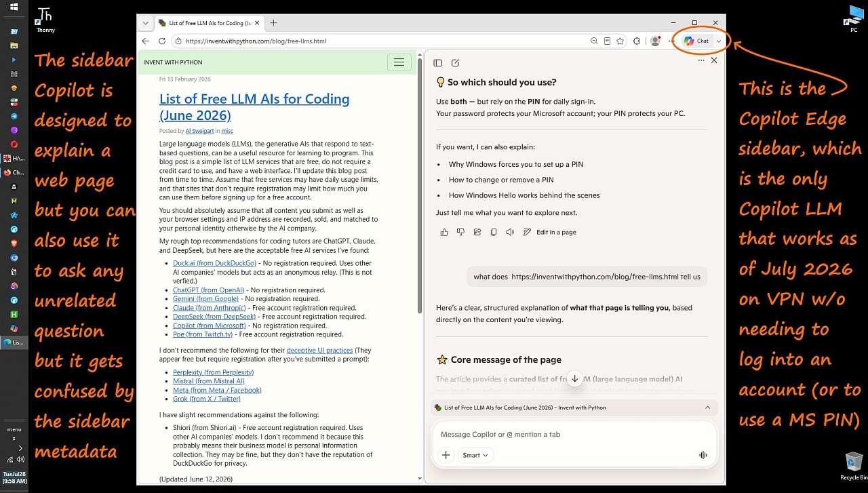Open the Edge settings three-dot menu

point(671,41)
